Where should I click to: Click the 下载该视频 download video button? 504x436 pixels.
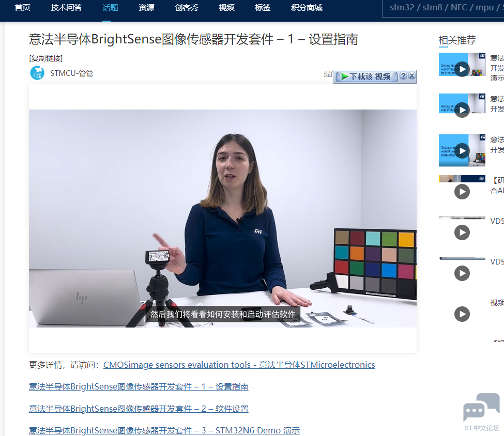coord(366,76)
